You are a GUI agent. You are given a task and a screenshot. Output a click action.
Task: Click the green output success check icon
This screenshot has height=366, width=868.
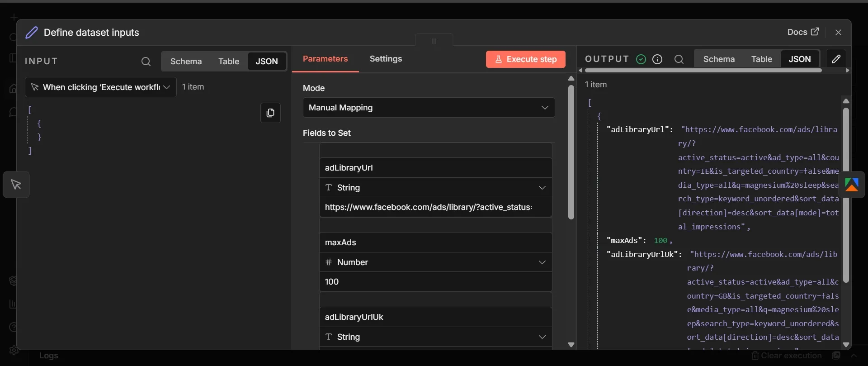(x=641, y=59)
